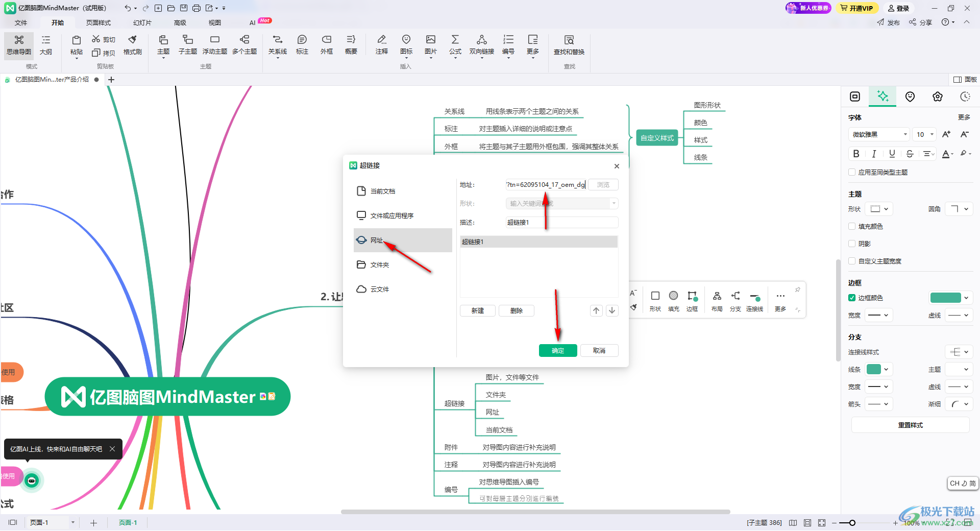Click the green border color swatch
Viewport: 980px width, 531px height.
click(x=946, y=298)
